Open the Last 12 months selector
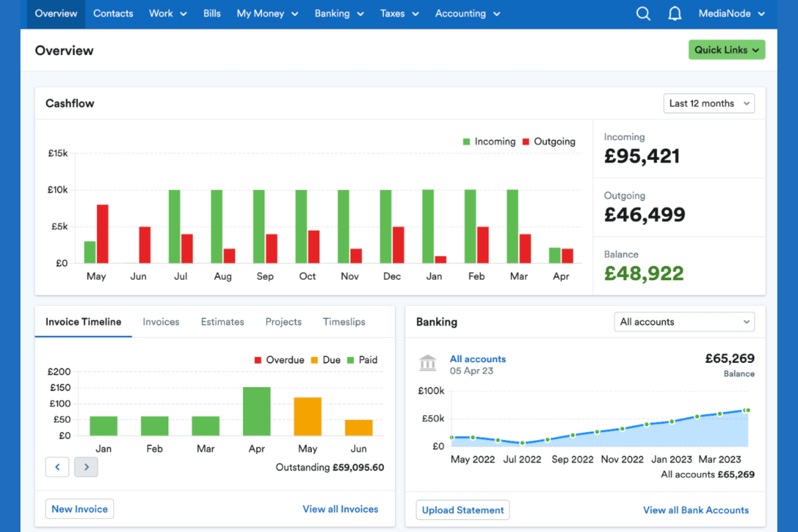This screenshot has width=798, height=532. (x=708, y=103)
